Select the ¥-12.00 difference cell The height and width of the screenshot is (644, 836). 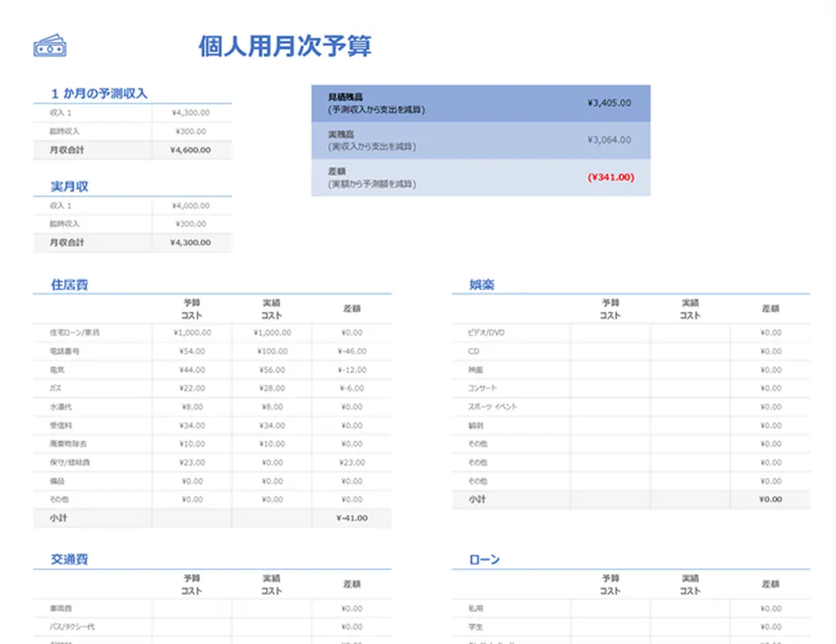pos(352,369)
